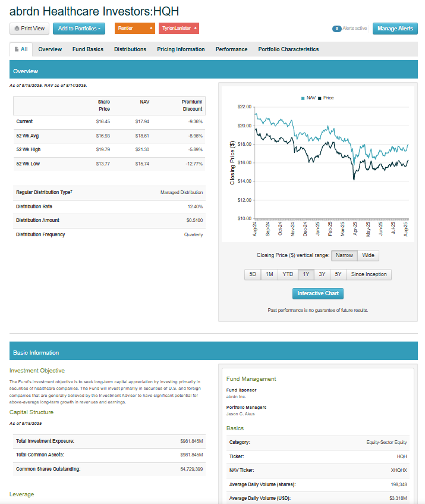The height and width of the screenshot is (504, 425).
Task: Select the All tab
Action: [x=21, y=49]
